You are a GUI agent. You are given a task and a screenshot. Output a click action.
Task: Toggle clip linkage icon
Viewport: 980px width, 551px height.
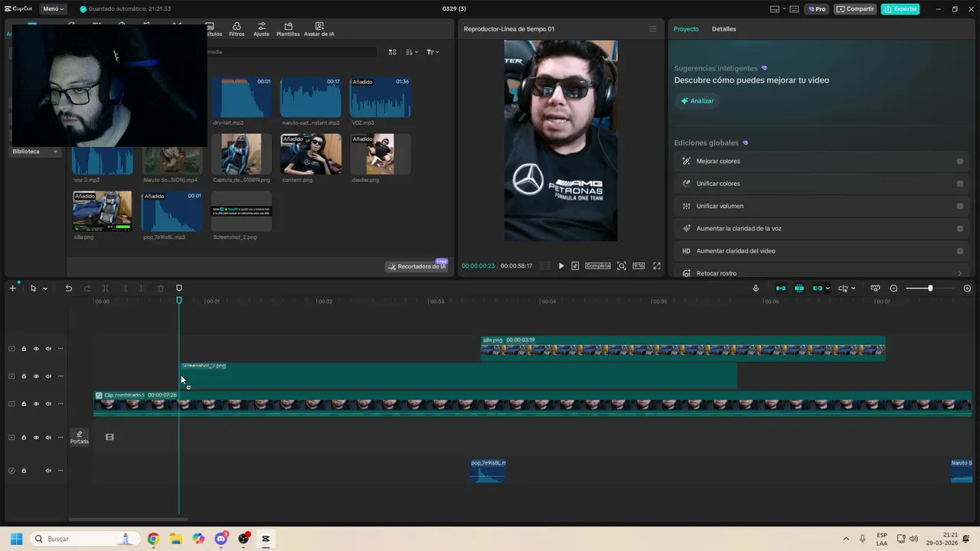click(817, 289)
